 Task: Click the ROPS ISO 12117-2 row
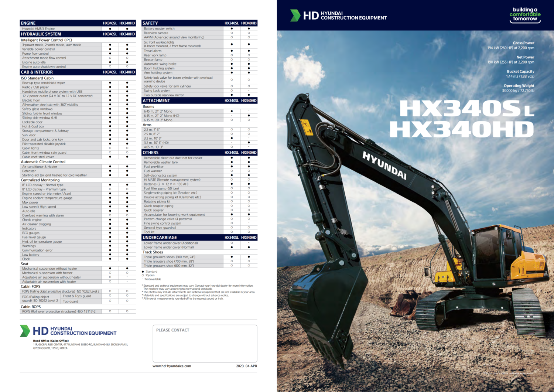(x=78, y=311)
